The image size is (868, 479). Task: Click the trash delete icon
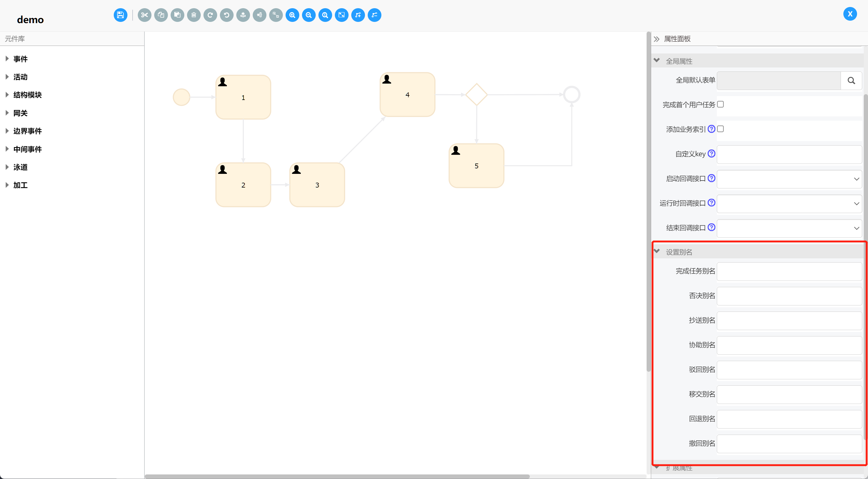pos(194,15)
